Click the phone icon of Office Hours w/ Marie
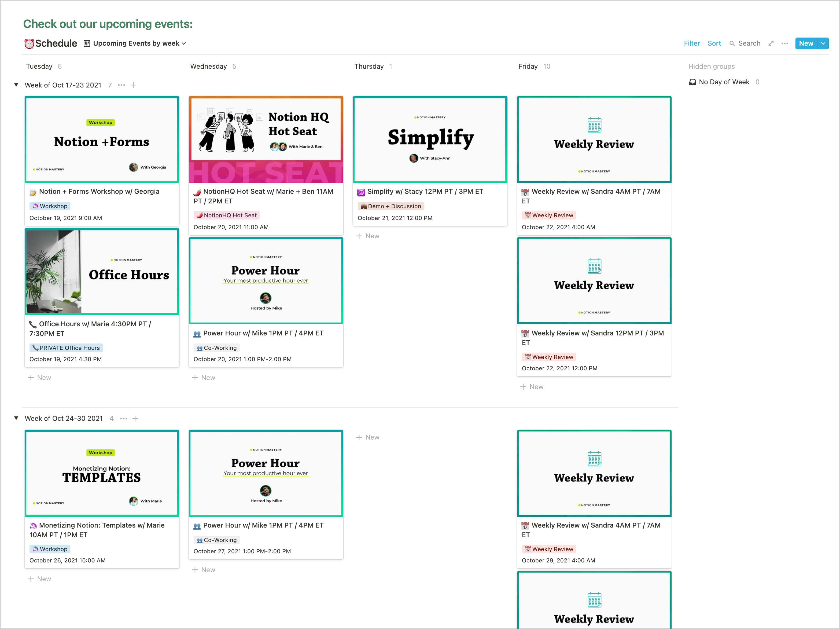Image resolution: width=840 pixels, height=629 pixels. click(33, 325)
